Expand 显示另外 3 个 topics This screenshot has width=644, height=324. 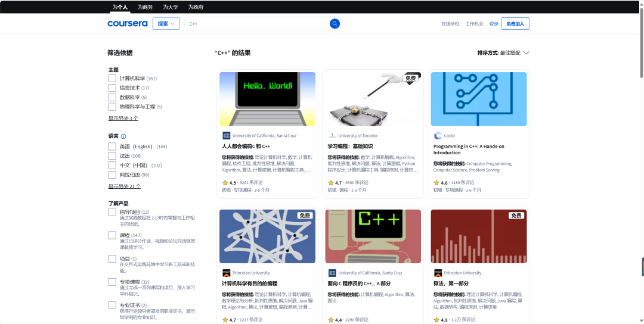coord(123,118)
